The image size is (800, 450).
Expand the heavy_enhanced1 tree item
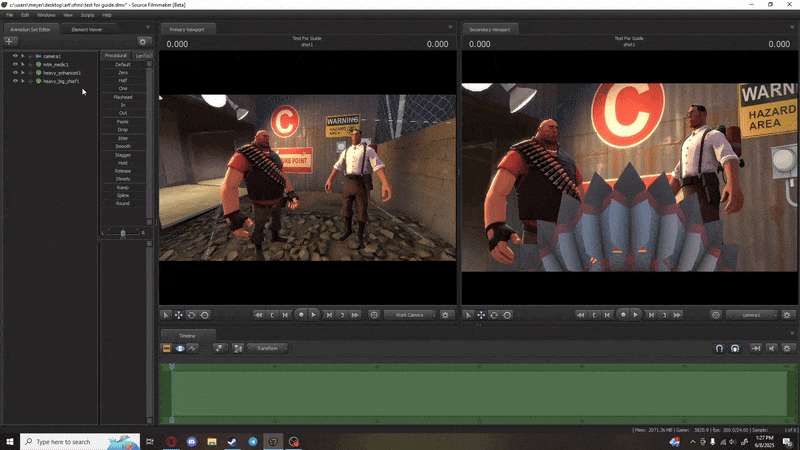coord(23,73)
